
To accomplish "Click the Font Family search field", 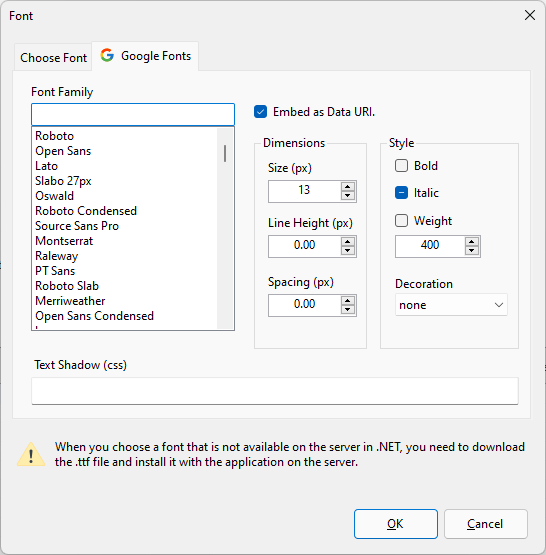I will tap(133, 114).
